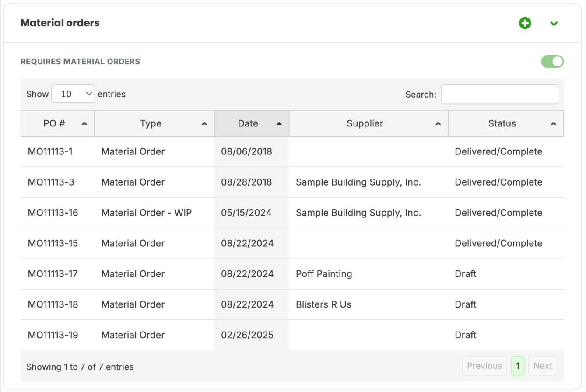Select page 1 in pagination

518,366
